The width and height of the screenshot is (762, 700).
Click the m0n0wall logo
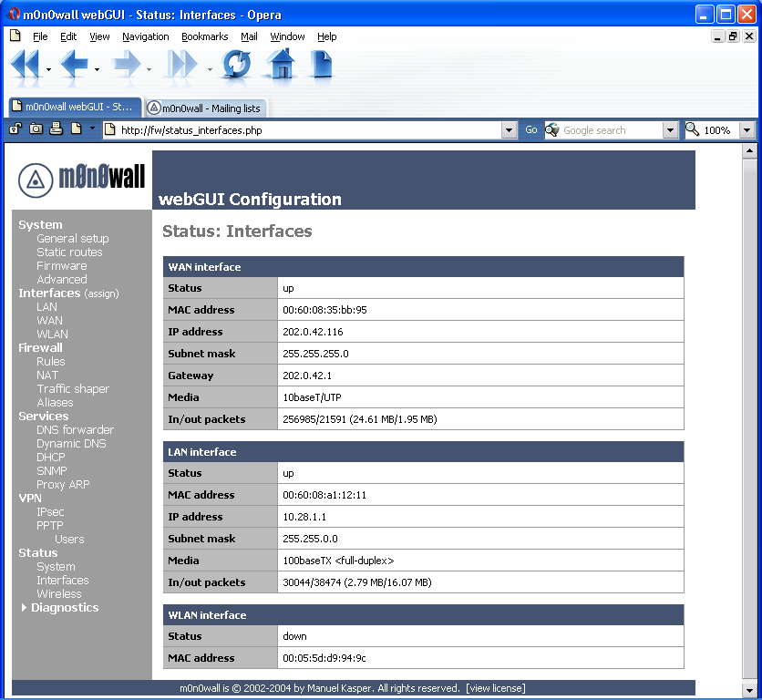81,179
